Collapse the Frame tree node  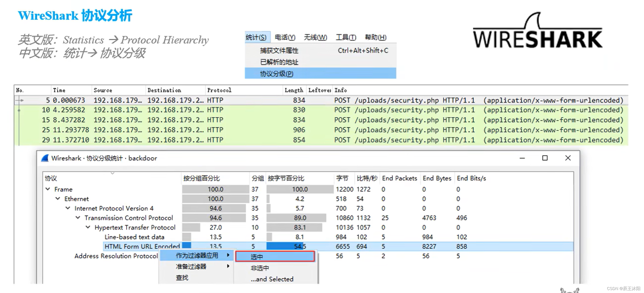48,189
